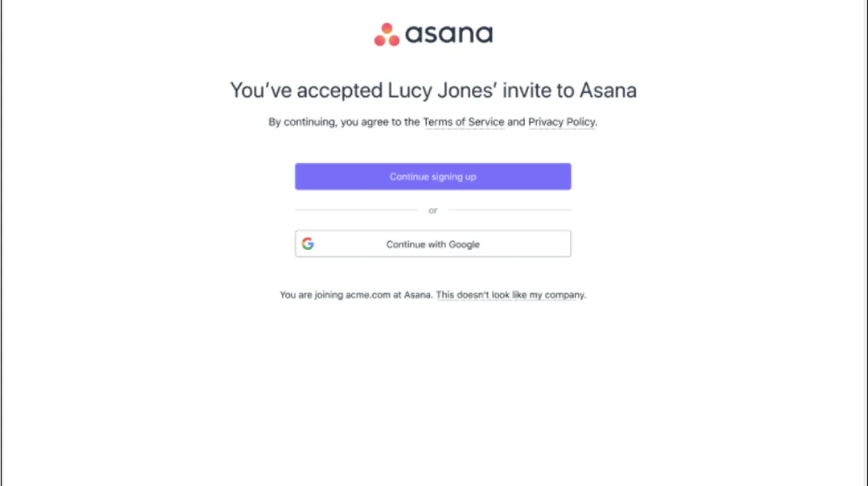The image size is (868, 486).
Task: Click the "or" divider between sign-up options
Action: (433, 210)
